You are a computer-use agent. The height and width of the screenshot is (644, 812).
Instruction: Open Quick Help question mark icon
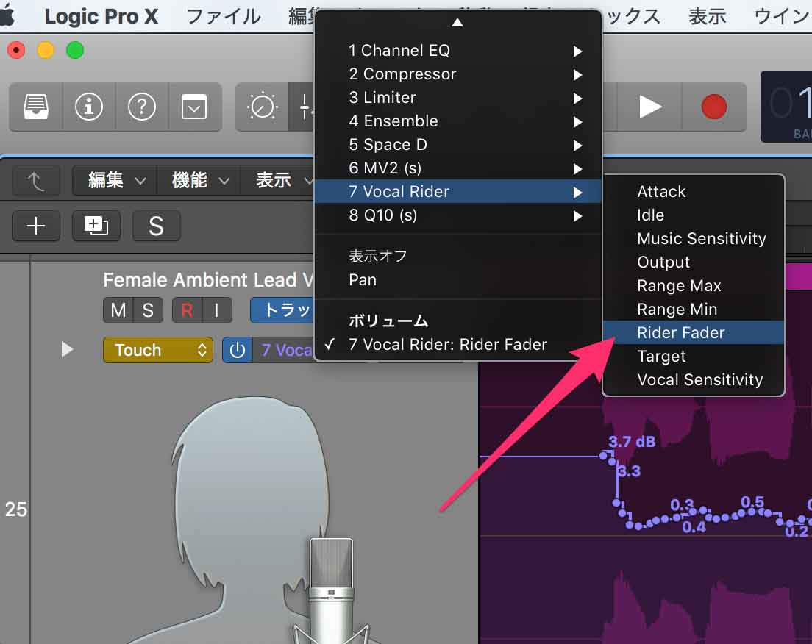pyautogui.click(x=141, y=107)
